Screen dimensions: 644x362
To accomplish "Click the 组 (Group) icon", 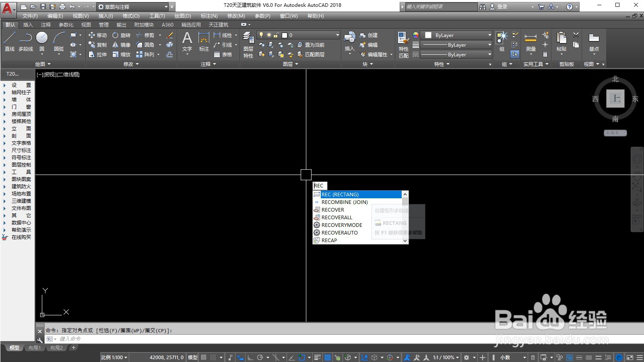I will (502, 42).
